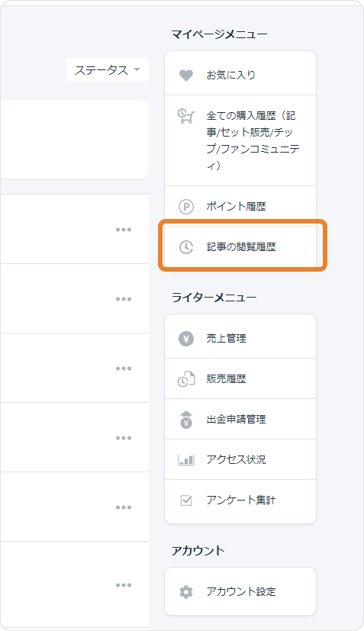Open the アクセス状況 writer menu item

click(x=240, y=459)
